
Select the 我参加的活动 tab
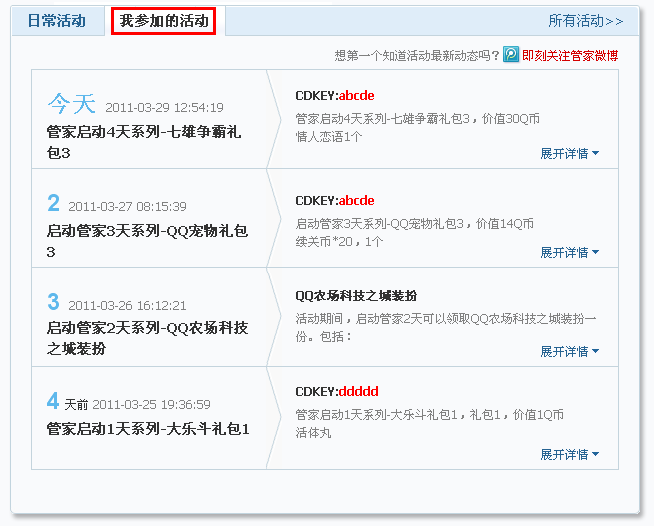[164, 21]
